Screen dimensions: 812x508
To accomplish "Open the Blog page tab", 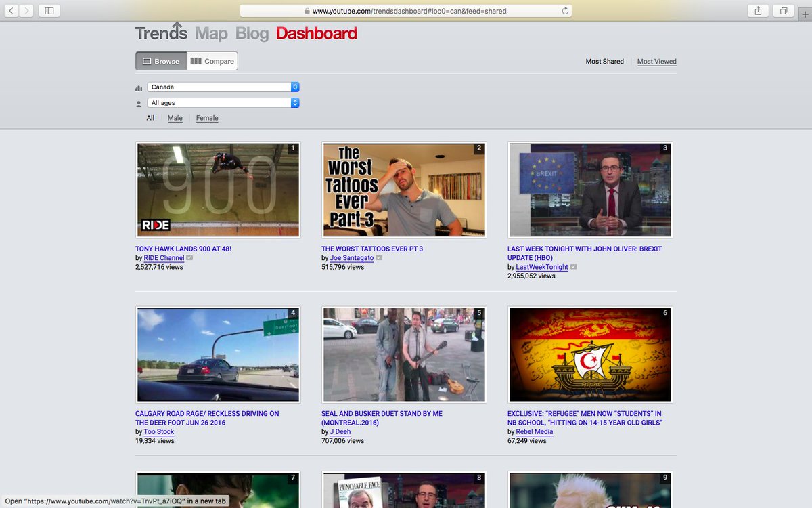I will pos(252,33).
